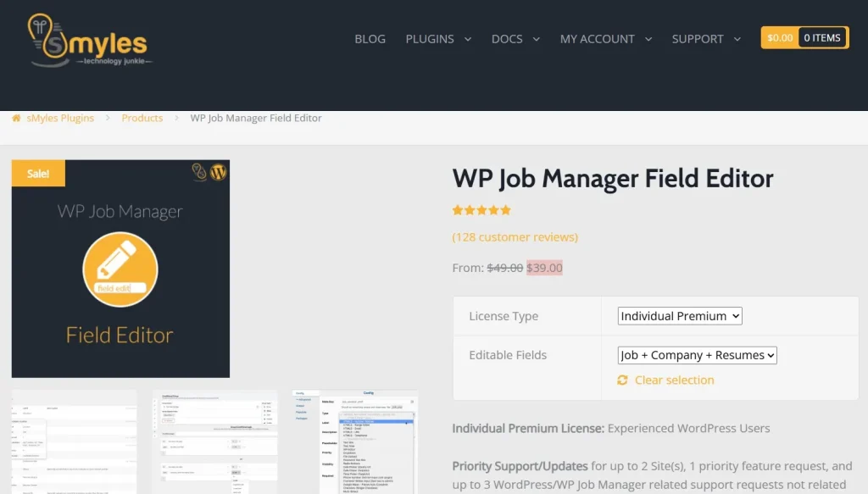Open the Support menu
The width and height of the screenshot is (868, 494).
click(698, 39)
